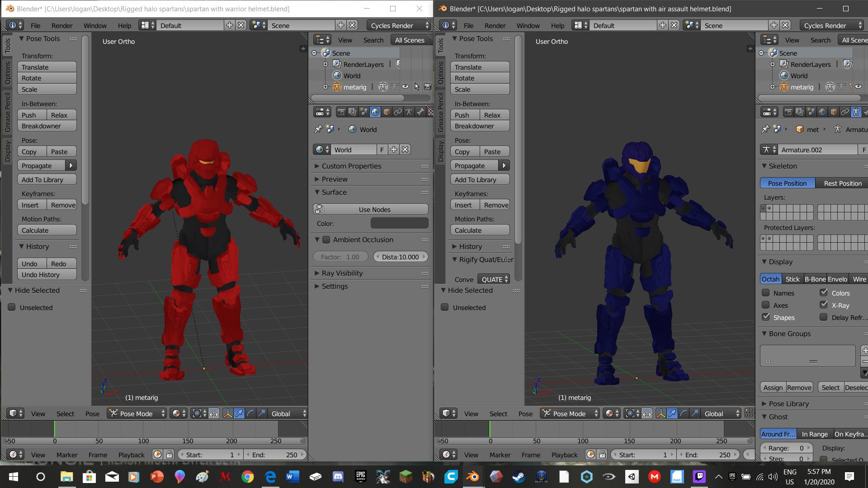Open Render menu in left Blender window
Screen dimensions: 868x488
[61, 25]
